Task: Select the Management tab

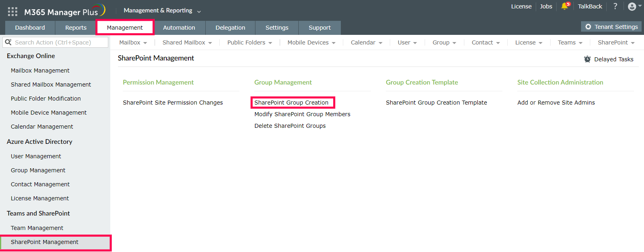Action: 125,28
